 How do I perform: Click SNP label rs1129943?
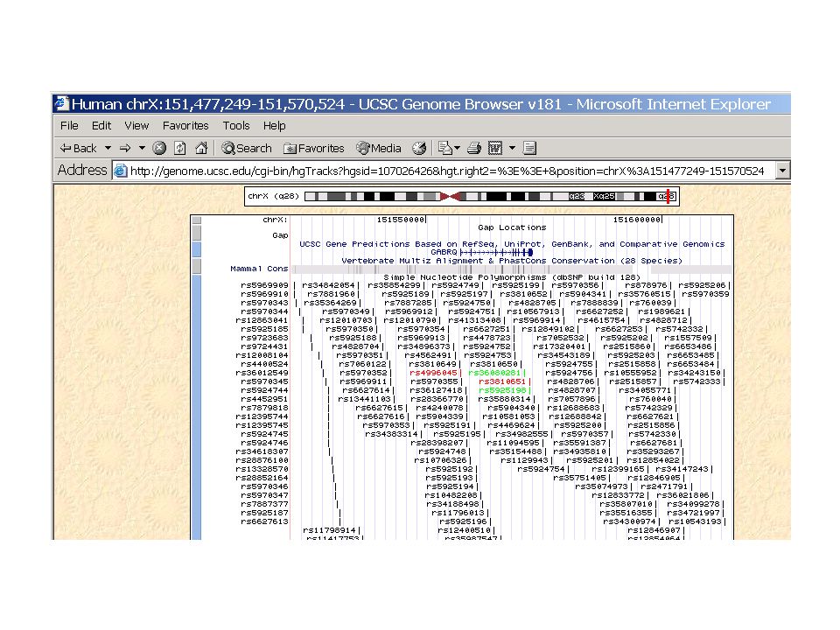[x=524, y=460]
